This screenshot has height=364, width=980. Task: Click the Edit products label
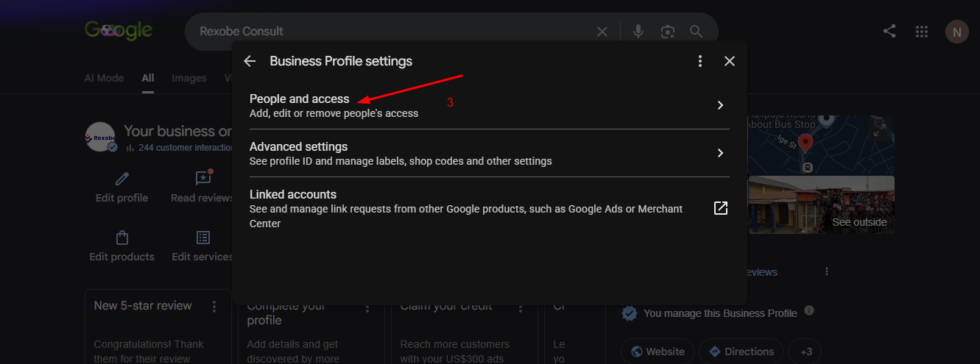pyautogui.click(x=121, y=257)
